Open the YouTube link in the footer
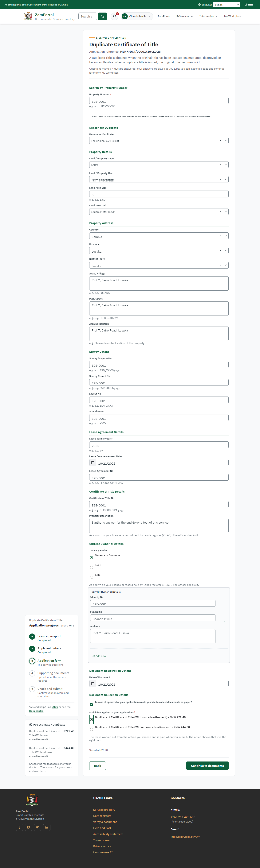 [38, 827]
